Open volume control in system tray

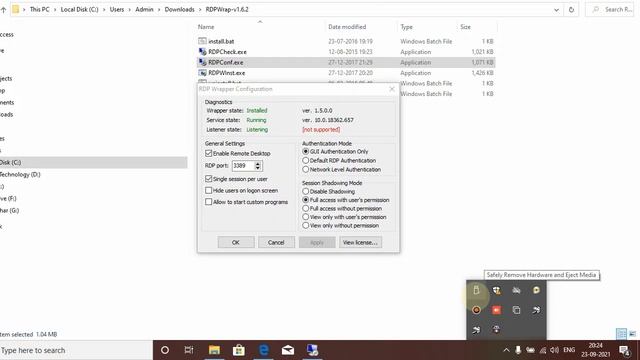tap(554, 350)
